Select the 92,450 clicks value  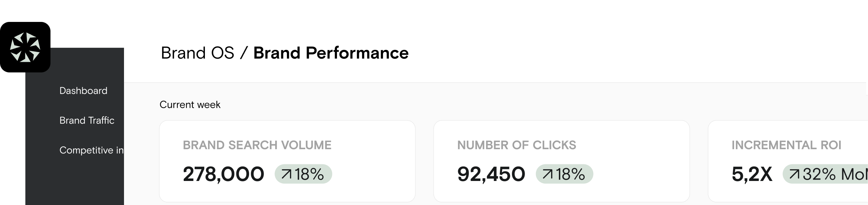491,174
